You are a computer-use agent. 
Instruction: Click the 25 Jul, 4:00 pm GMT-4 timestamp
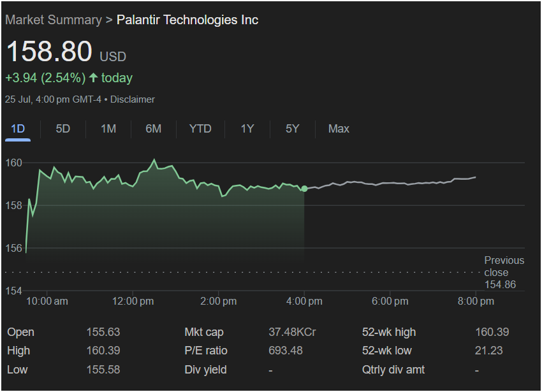(53, 99)
